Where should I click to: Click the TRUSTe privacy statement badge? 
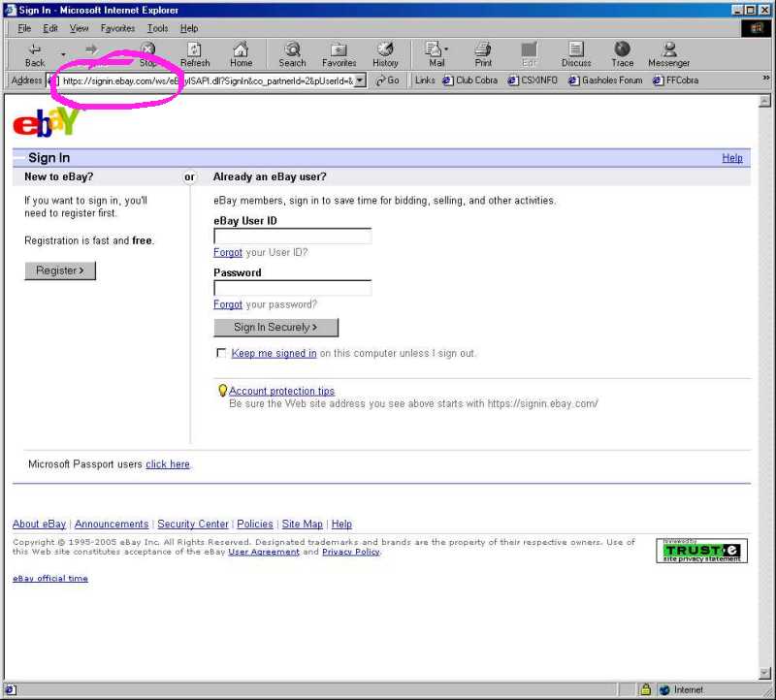point(701,551)
